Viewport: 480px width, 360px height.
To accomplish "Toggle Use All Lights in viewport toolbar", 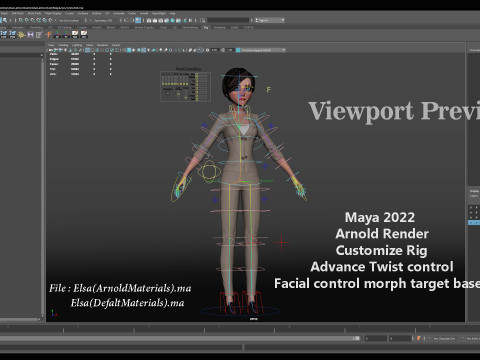I will point(148,50).
